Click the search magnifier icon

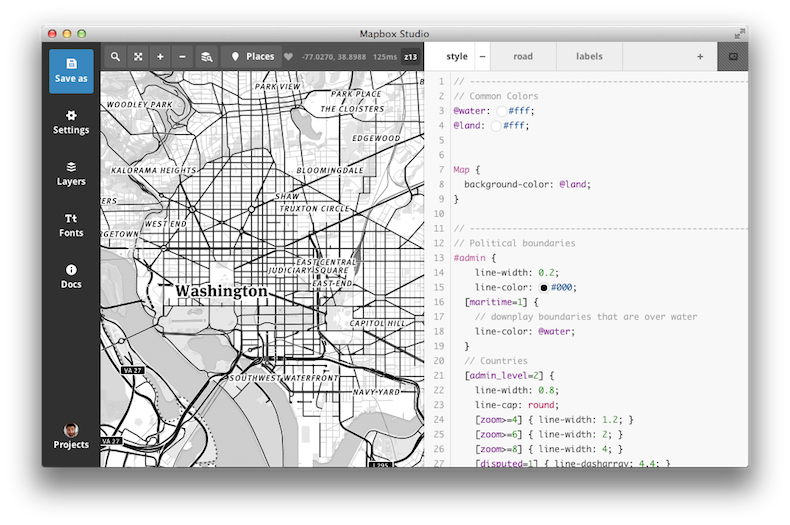pyautogui.click(x=115, y=56)
